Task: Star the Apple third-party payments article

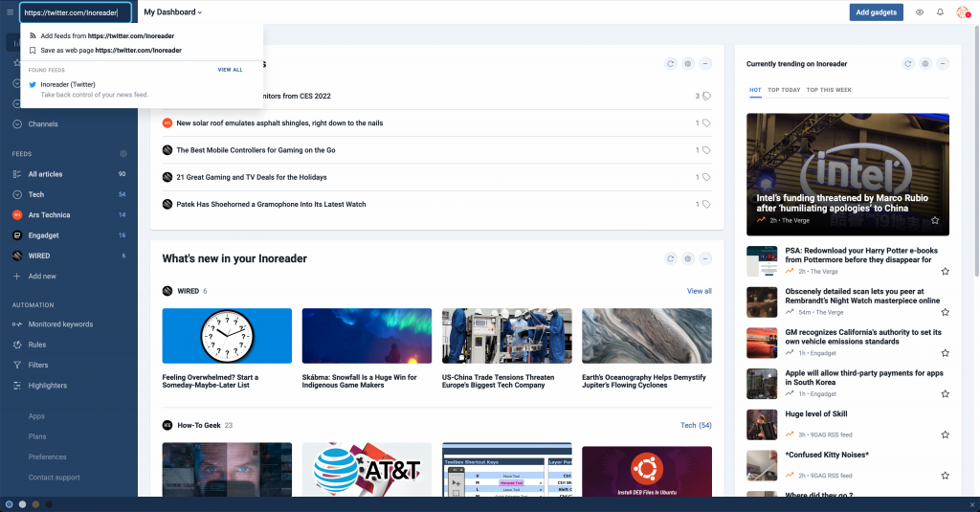Action: pyautogui.click(x=945, y=394)
